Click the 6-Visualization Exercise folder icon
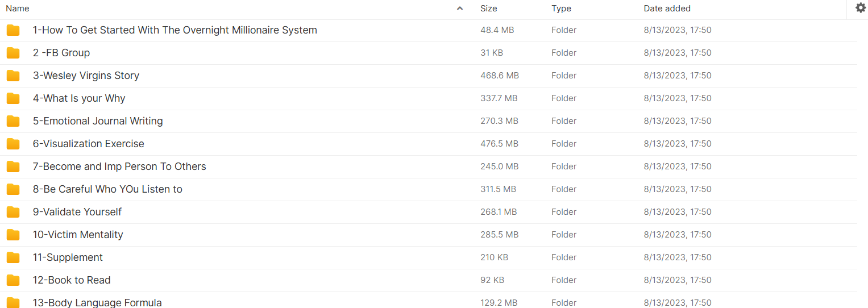 tap(13, 144)
